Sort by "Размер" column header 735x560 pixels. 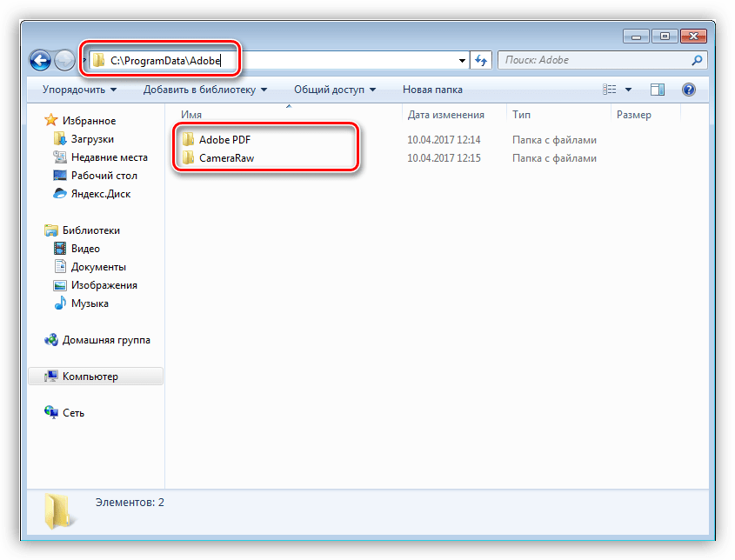(634, 115)
